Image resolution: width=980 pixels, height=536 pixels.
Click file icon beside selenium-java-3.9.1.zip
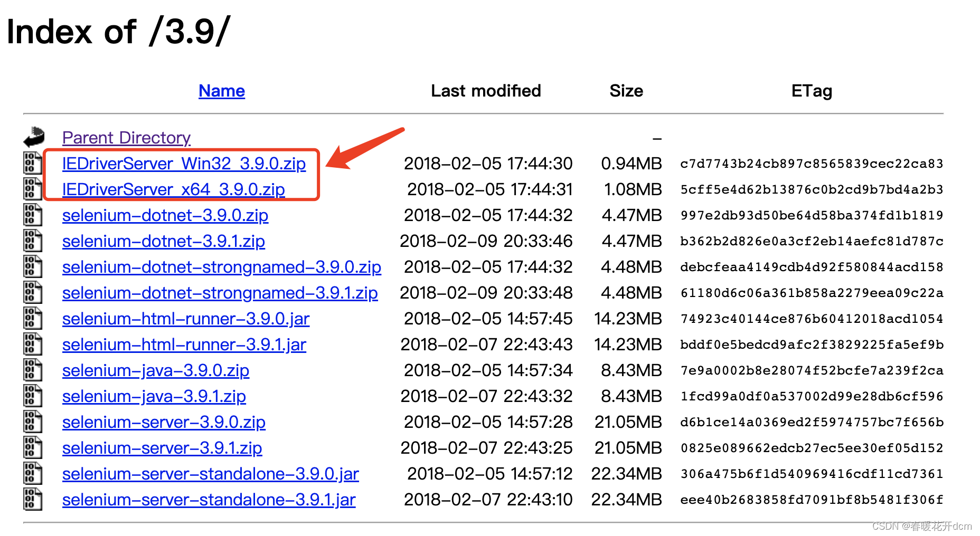point(33,396)
